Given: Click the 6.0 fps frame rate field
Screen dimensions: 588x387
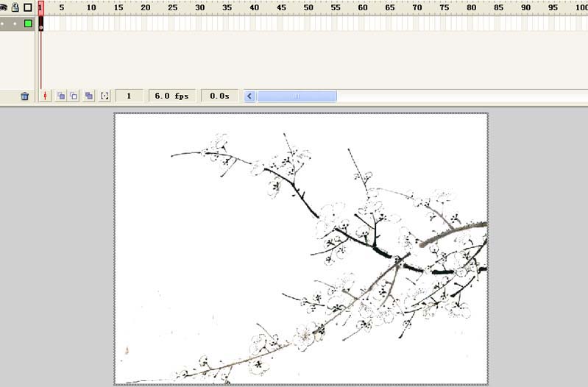Looking at the screenshot, I should (x=172, y=96).
